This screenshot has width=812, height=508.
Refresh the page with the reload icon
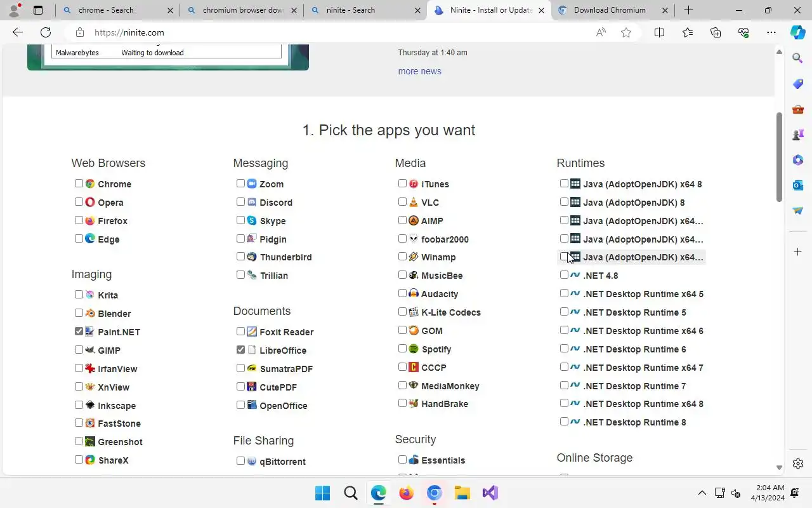click(x=46, y=32)
